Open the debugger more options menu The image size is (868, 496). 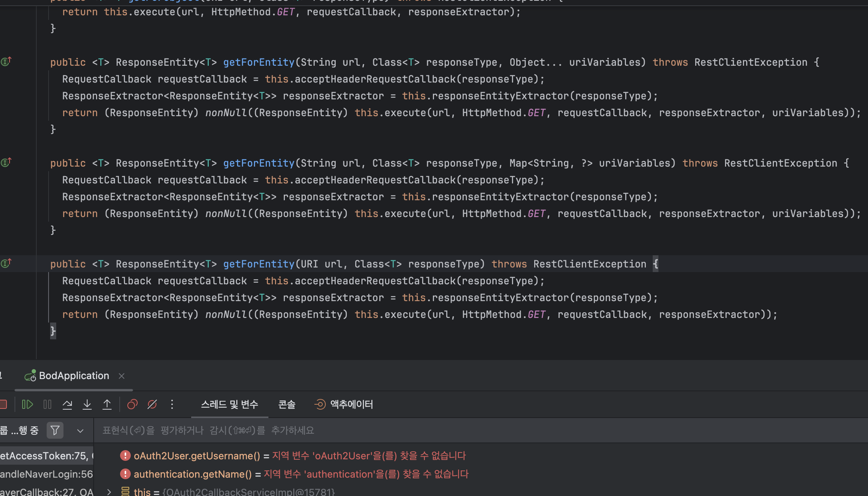[x=172, y=404]
